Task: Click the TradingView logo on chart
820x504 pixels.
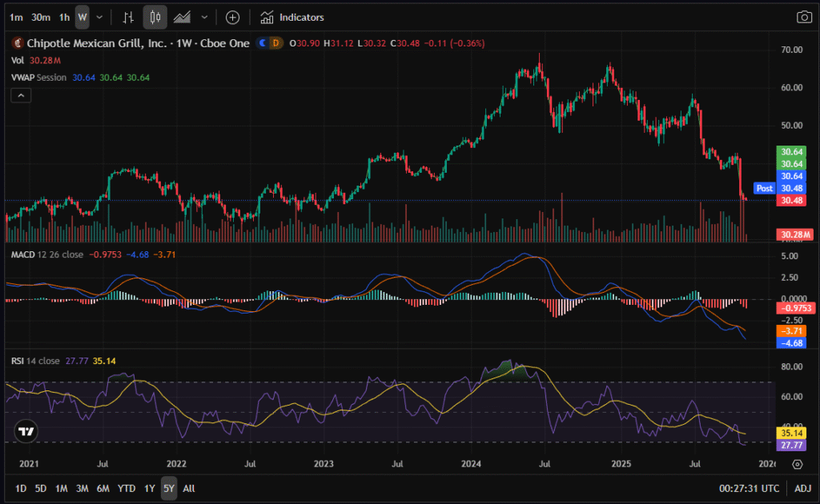Action: click(x=26, y=430)
